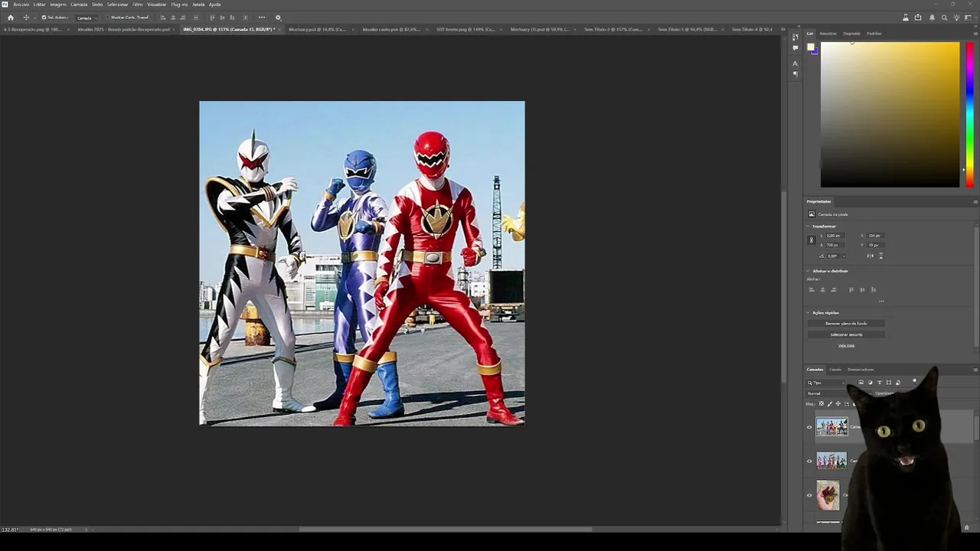Show hidden document tabs with double chevron
Screen dimensions: 980x551
coord(782,29)
